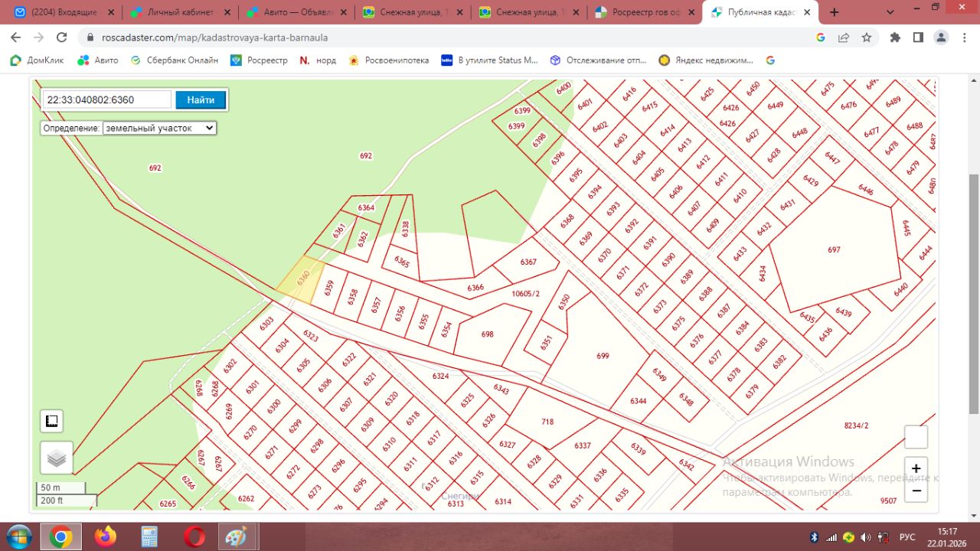Open the Определение type dropdown

point(160,129)
